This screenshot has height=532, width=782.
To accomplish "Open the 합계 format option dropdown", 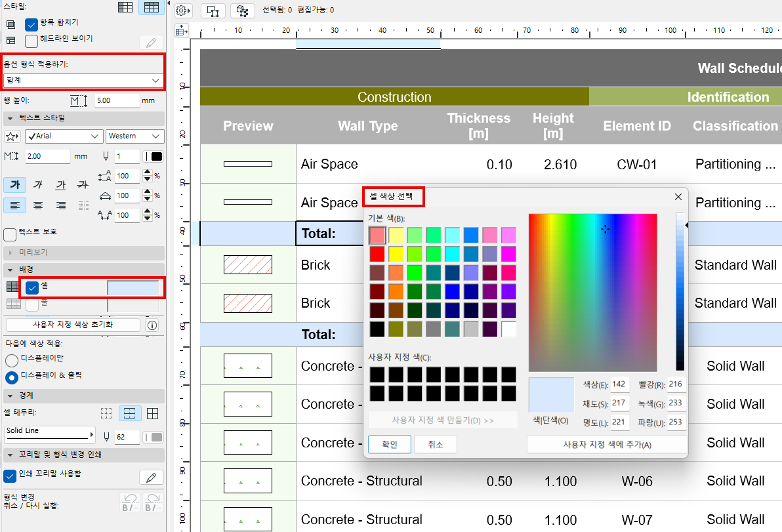I will [x=83, y=80].
